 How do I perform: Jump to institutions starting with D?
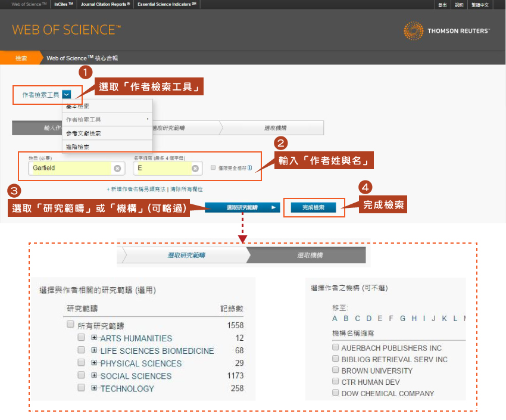(369, 318)
